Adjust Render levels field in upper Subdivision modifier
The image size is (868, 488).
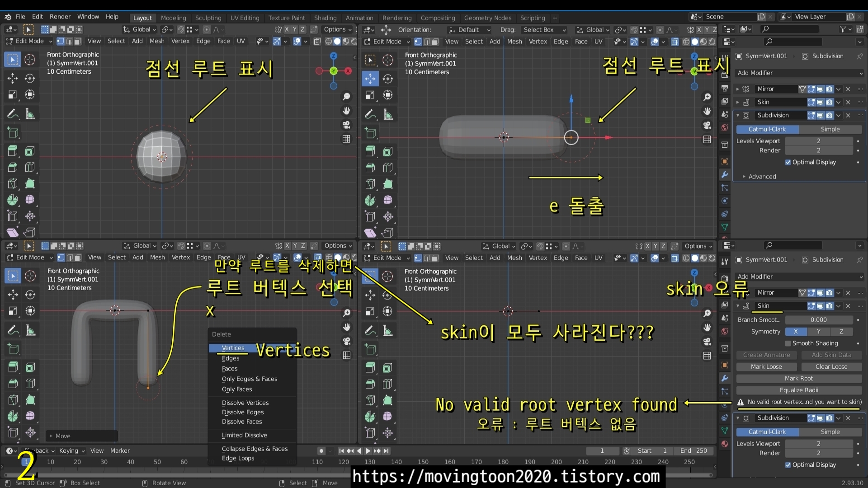[x=819, y=150]
